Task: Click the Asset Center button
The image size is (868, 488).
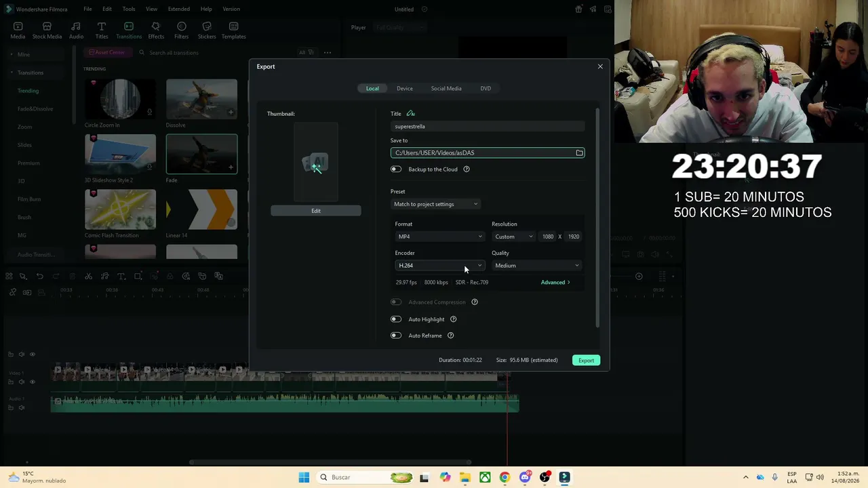Action: point(106,53)
